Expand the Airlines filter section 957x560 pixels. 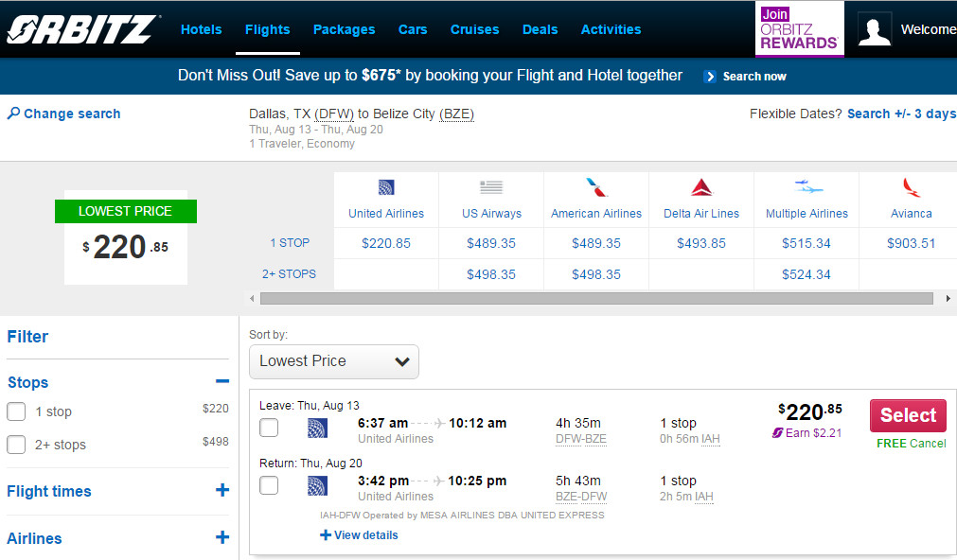tap(222, 536)
